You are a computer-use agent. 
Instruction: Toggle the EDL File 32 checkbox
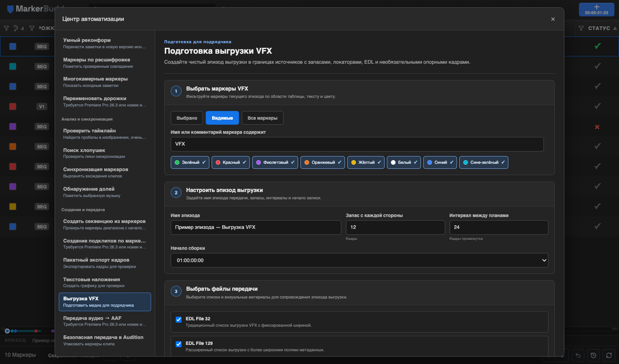coord(178,319)
